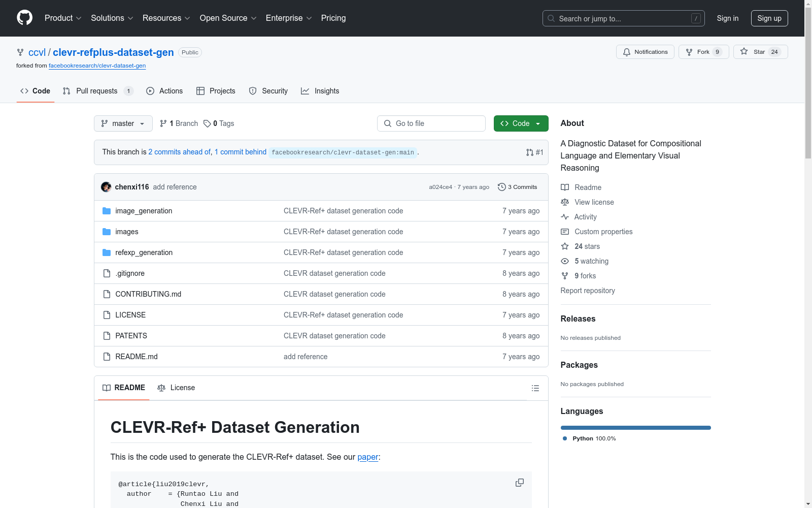Image resolution: width=812 pixels, height=508 pixels.
Task: Expand the Enterprise menu
Action: point(289,18)
